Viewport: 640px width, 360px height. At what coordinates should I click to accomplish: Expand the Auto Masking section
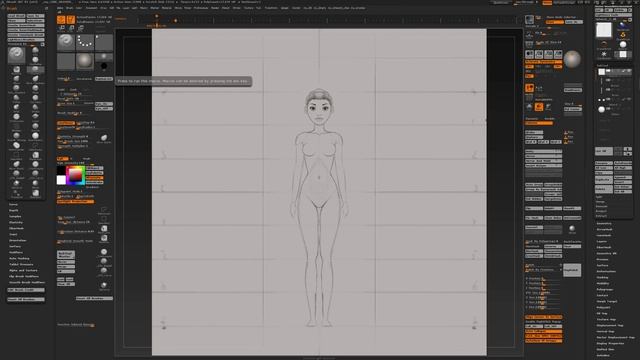(x=19, y=258)
